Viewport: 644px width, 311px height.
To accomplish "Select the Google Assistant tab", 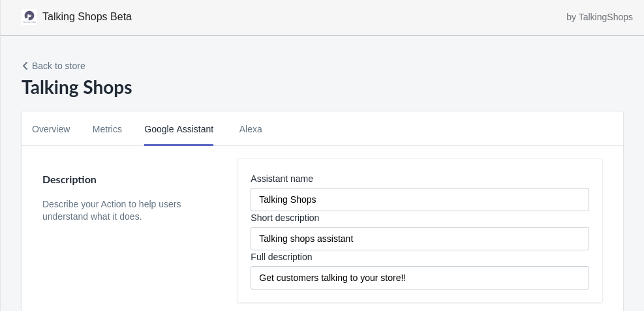I will (179, 129).
